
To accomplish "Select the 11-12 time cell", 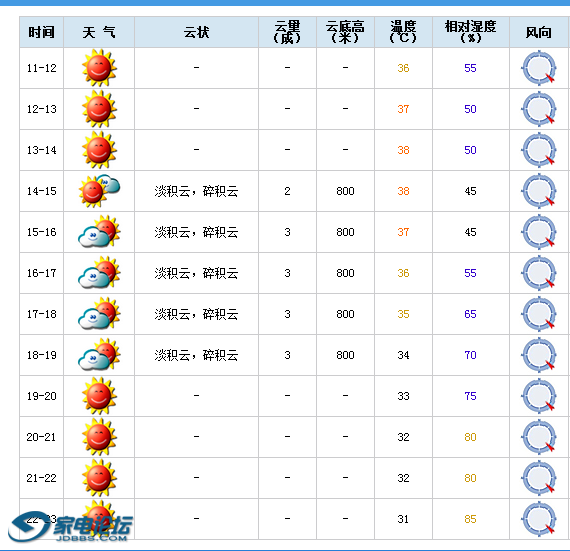I will coord(41,68).
